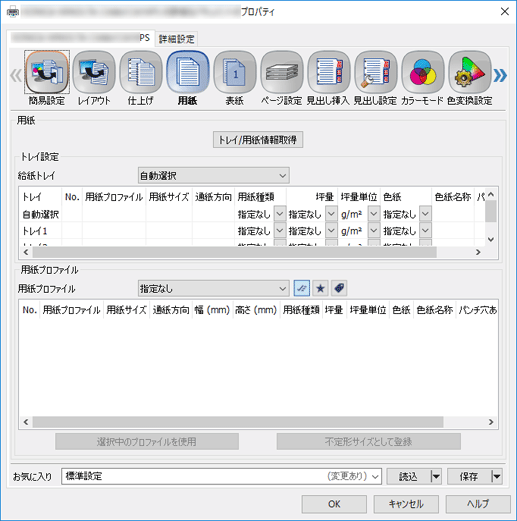
Task: Click the トレイ1 row label
Action: (35, 231)
